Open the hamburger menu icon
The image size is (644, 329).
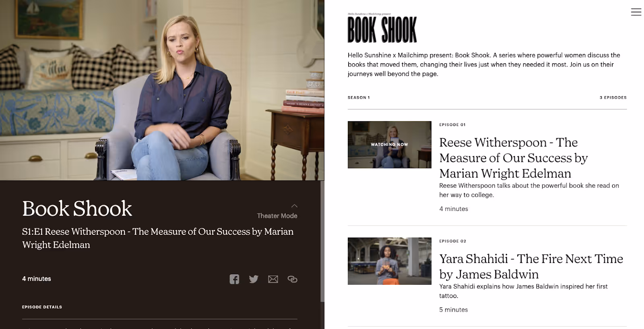[x=636, y=12]
